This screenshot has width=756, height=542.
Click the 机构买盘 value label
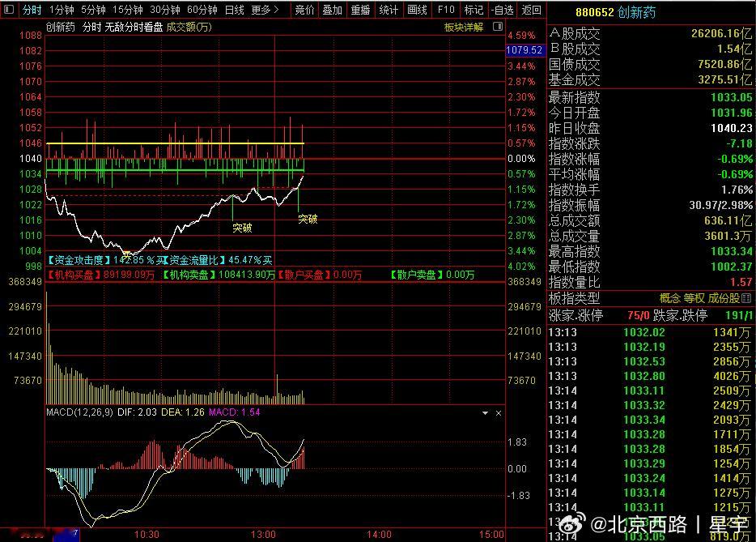pyautogui.click(x=100, y=275)
